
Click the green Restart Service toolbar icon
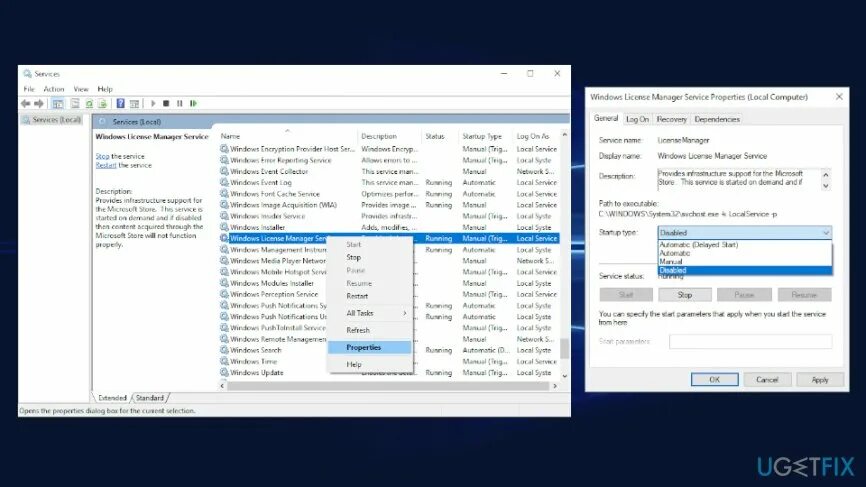(x=193, y=103)
